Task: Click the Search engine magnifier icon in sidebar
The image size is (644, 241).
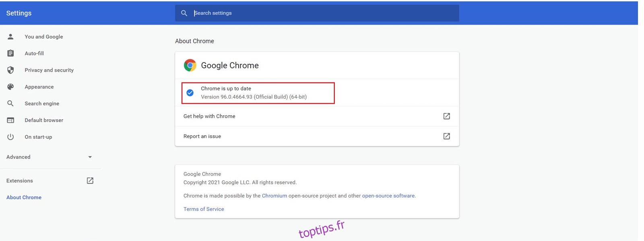Action: click(x=10, y=103)
